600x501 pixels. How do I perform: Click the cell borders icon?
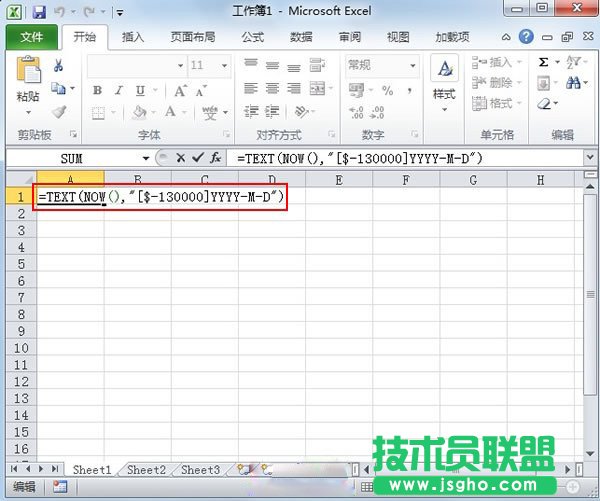coord(98,113)
